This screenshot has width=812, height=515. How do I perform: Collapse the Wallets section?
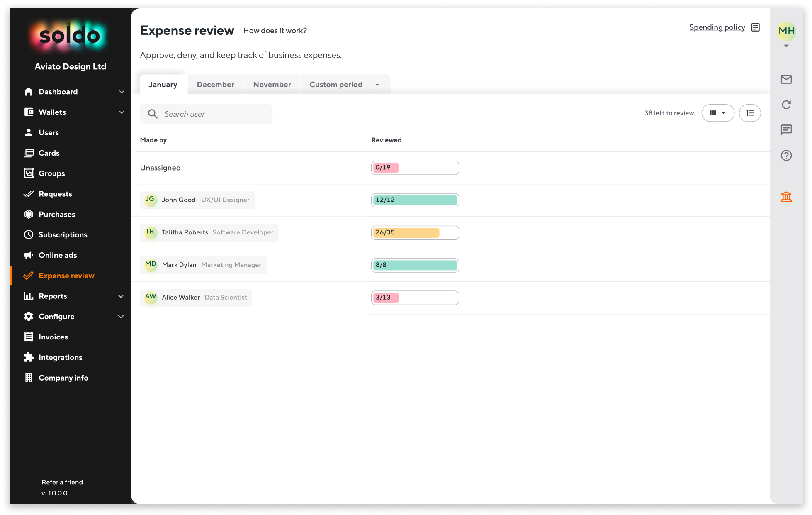[x=121, y=112]
